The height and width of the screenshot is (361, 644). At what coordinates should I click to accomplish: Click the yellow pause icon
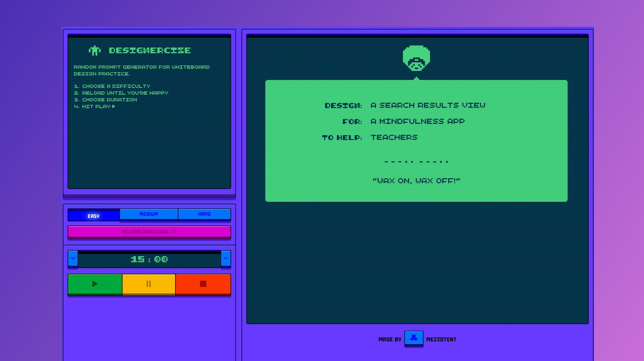coord(148,284)
